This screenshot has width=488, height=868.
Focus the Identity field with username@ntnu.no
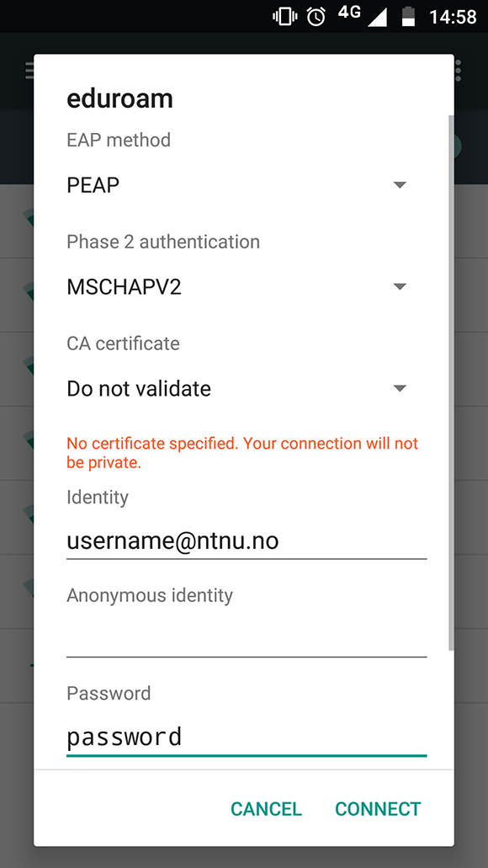point(247,541)
